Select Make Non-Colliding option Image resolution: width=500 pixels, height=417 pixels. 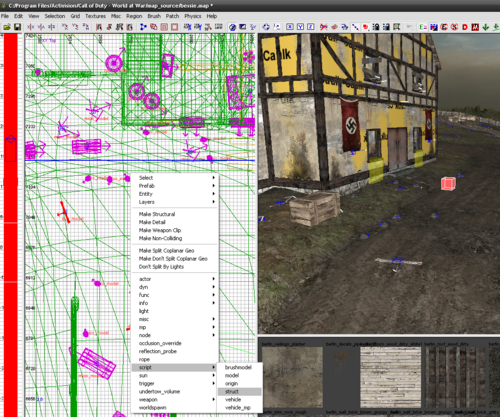coord(175,238)
